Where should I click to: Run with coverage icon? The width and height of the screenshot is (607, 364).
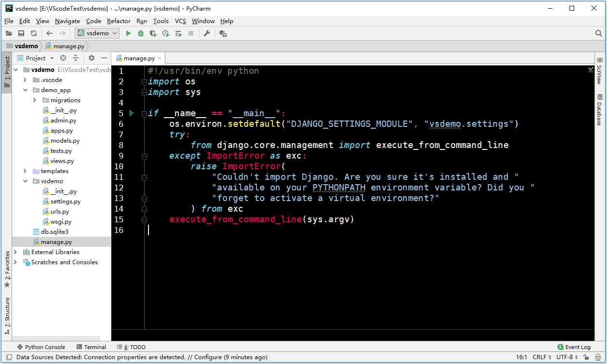click(x=153, y=33)
